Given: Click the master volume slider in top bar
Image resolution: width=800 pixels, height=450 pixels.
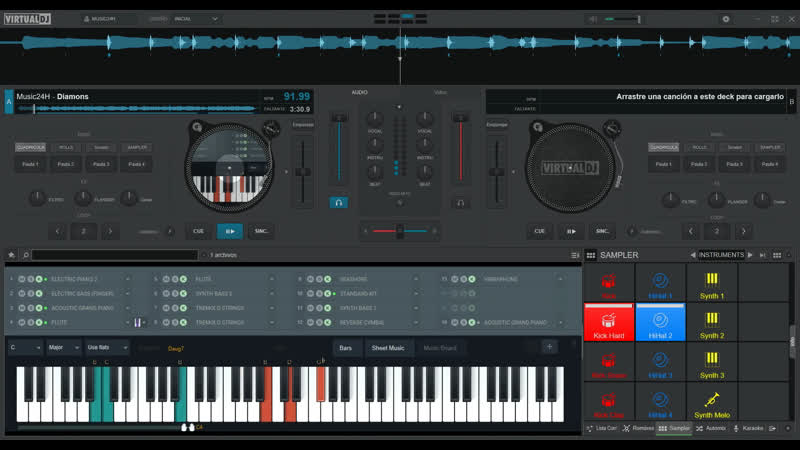Looking at the screenshot, I should point(622,19).
